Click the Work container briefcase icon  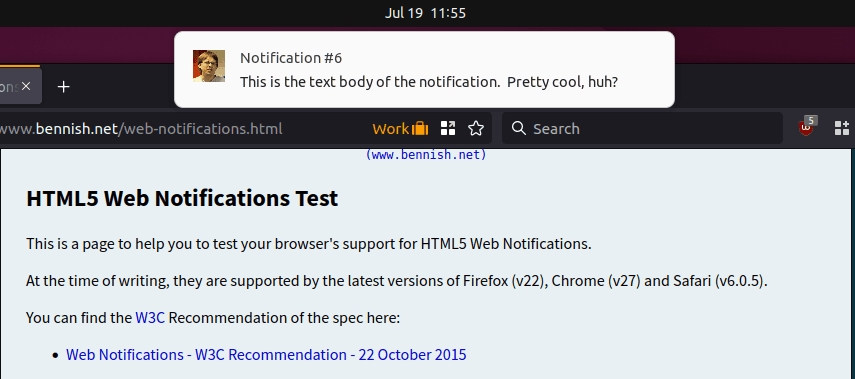[x=420, y=129]
